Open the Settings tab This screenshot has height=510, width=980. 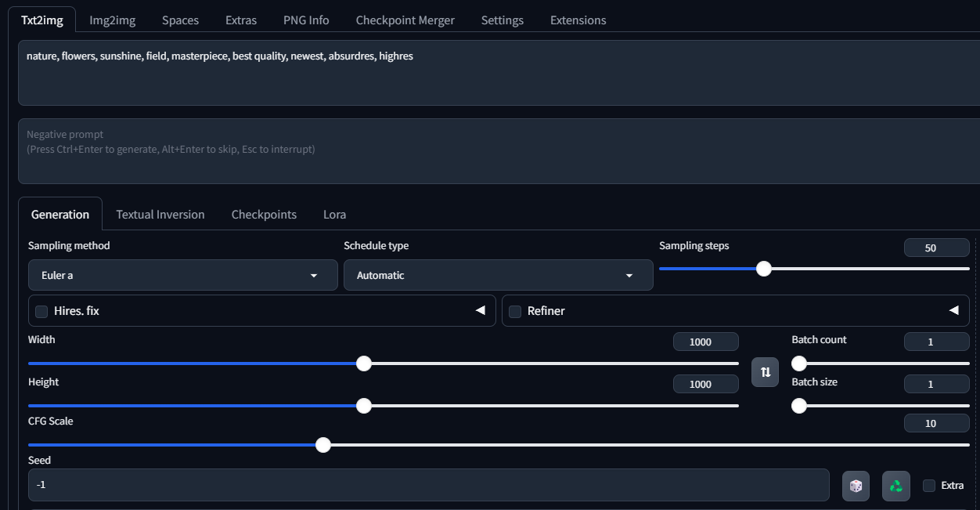click(503, 20)
